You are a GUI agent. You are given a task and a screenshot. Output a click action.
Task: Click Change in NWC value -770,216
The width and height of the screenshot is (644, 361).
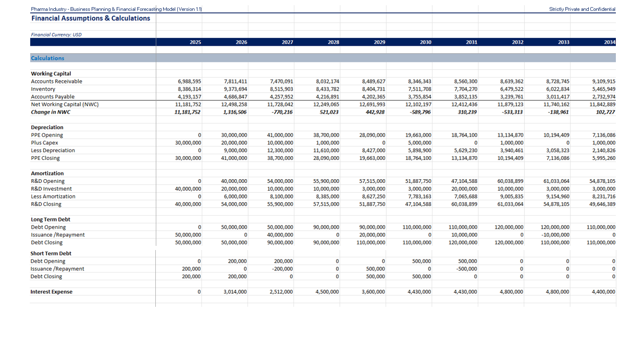(x=283, y=112)
